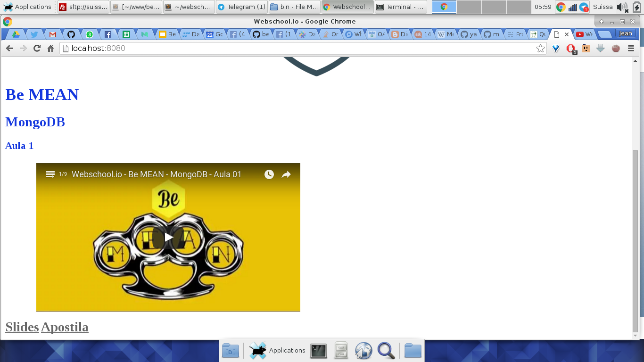Click the Watch Later clock icon

pyautogui.click(x=269, y=174)
